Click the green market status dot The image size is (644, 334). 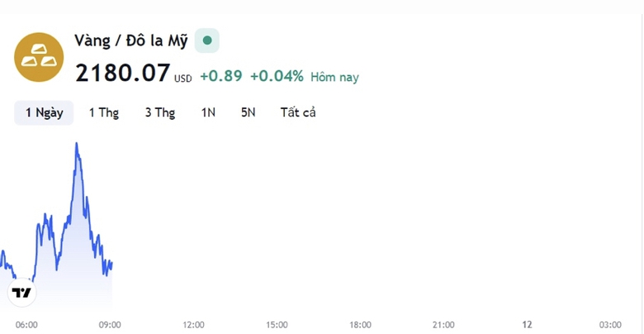[x=207, y=40]
